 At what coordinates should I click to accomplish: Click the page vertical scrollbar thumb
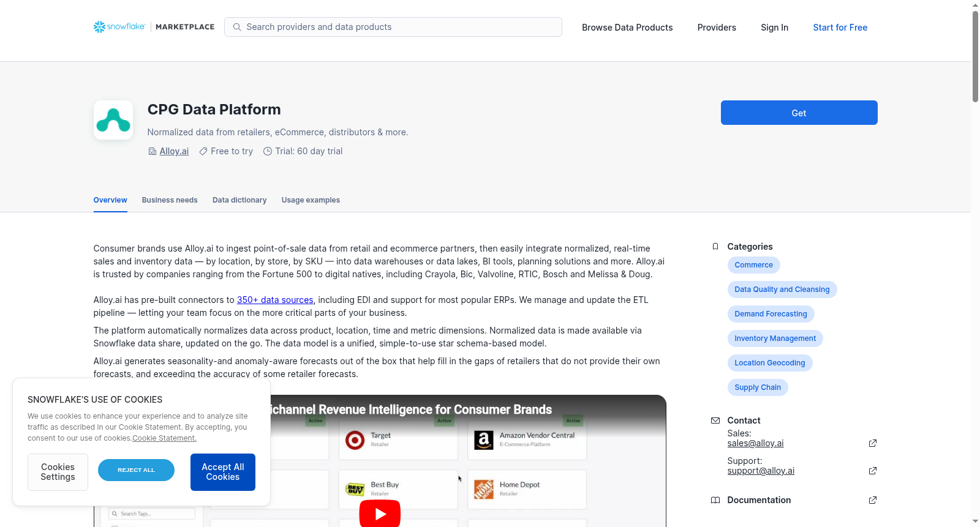tap(975, 56)
